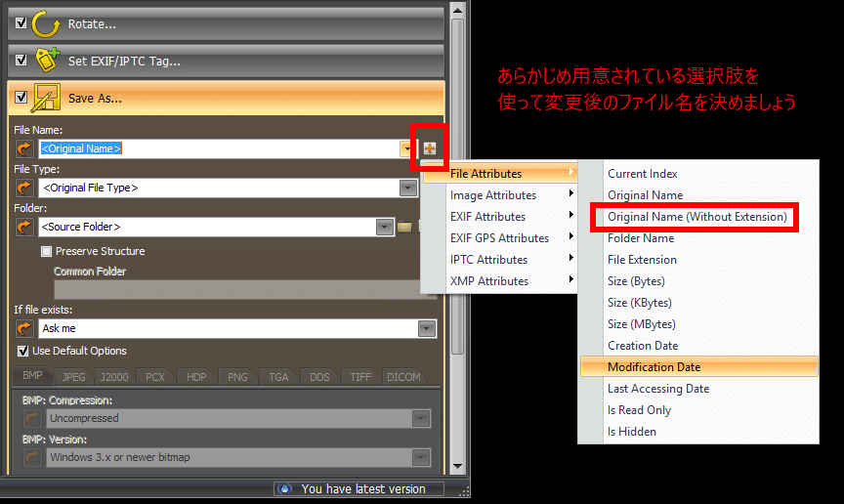Click the panel's vertical scrollbar
The width and height of the screenshot is (844, 504).
point(457,195)
